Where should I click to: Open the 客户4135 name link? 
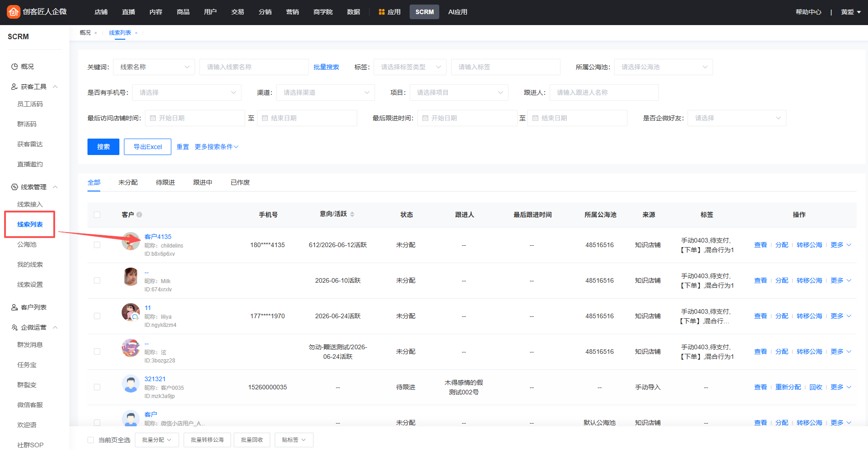[x=158, y=237]
